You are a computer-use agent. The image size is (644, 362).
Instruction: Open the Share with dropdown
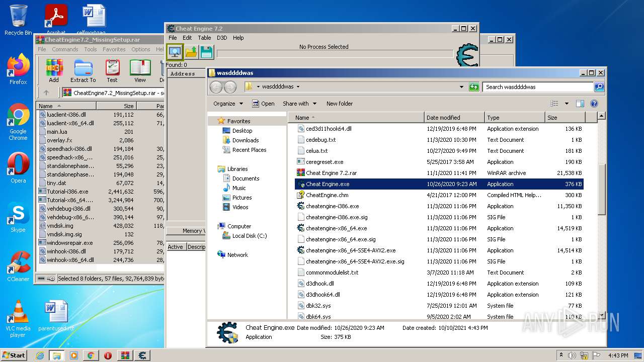299,104
